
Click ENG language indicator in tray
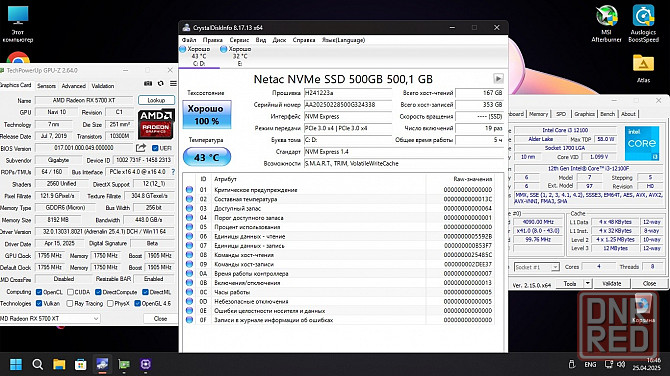click(x=590, y=364)
